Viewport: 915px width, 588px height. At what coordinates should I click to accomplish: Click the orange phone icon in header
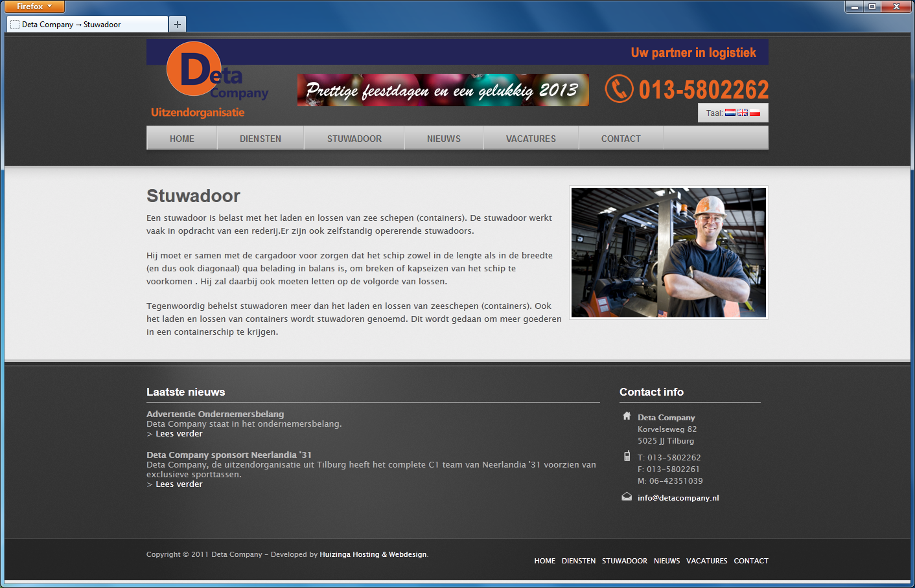click(619, 89)
